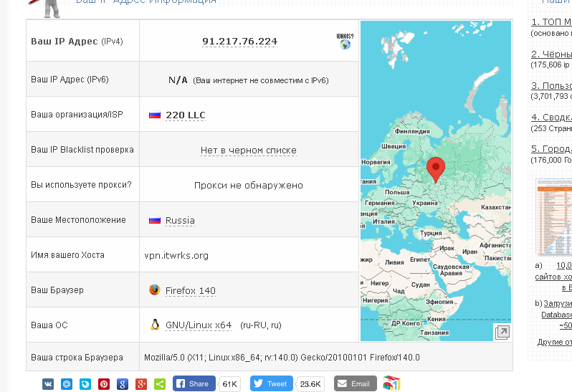Click the Russia location link
The width and height of the screenshot is (572, 392).
tap(180, 221)
